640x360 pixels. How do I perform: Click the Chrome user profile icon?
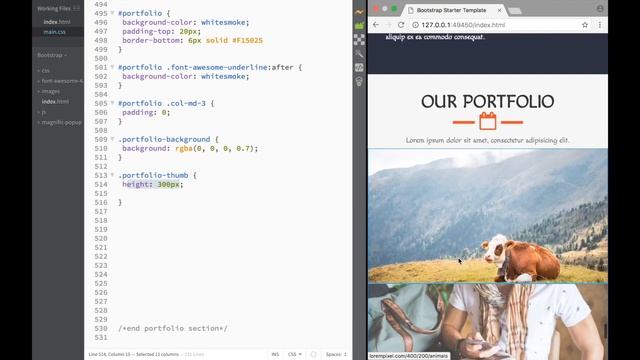click(x=600, y=9)
